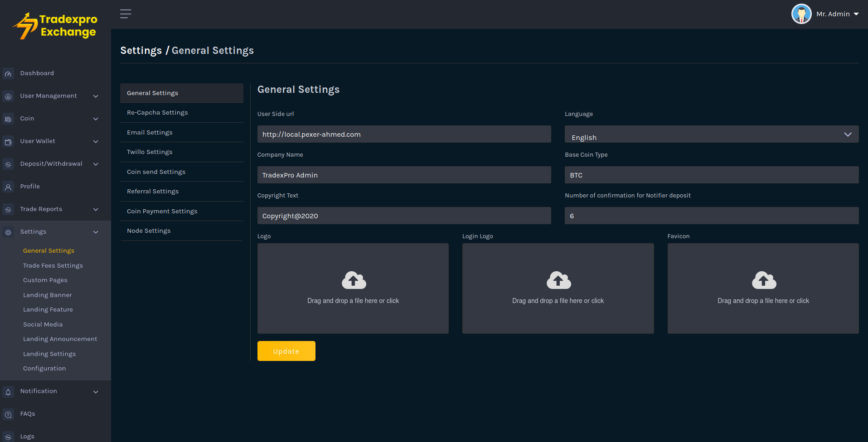Click the Logo upload cloud icon
The width and height of the screenshot is (868, 442).
pos(354,280)
